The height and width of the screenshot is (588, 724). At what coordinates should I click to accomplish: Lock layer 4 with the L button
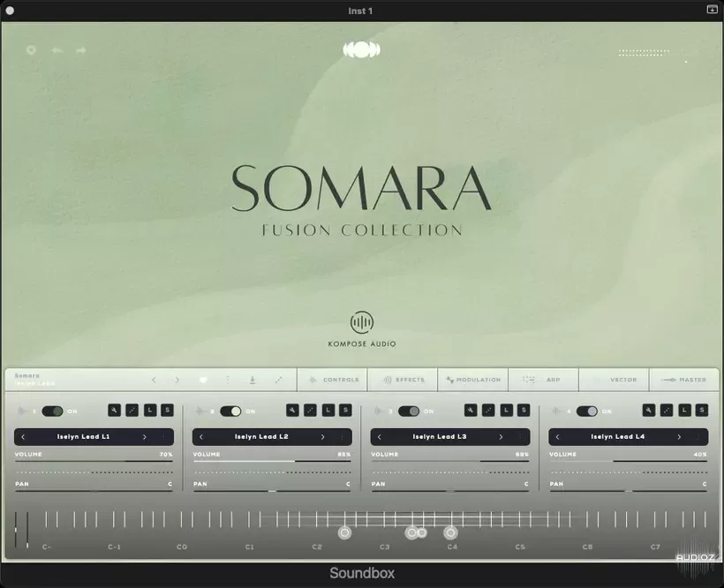tap(685, 410)
